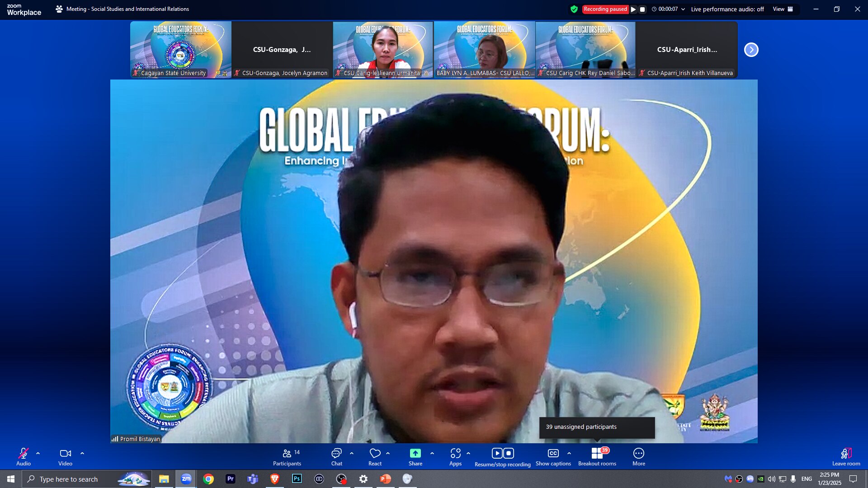Image resolution: width=868 pixels, height=488 pixels.
Task: Show next participants with the right arrow
Action: [x=751, y=50]
